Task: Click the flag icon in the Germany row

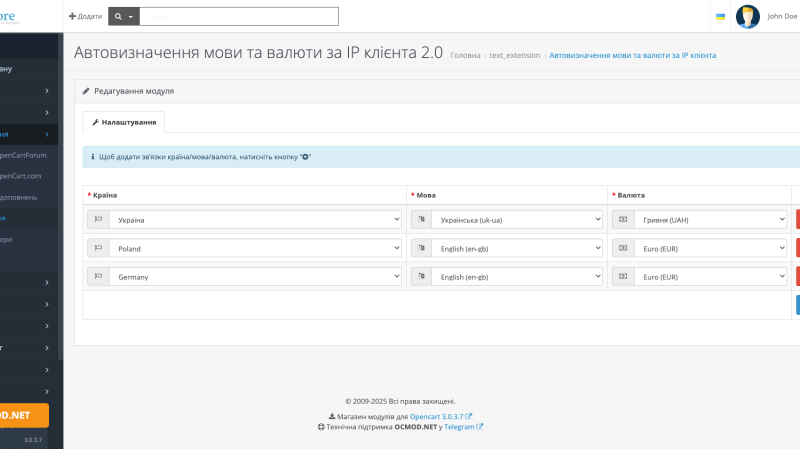Action: pyautogui.click(x=98, y=277)
